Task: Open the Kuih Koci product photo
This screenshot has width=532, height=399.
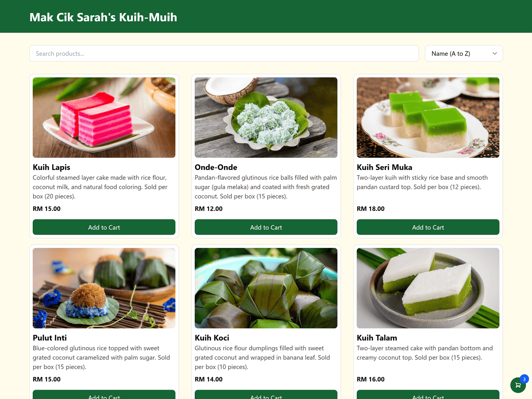Action: pos(266,288)
